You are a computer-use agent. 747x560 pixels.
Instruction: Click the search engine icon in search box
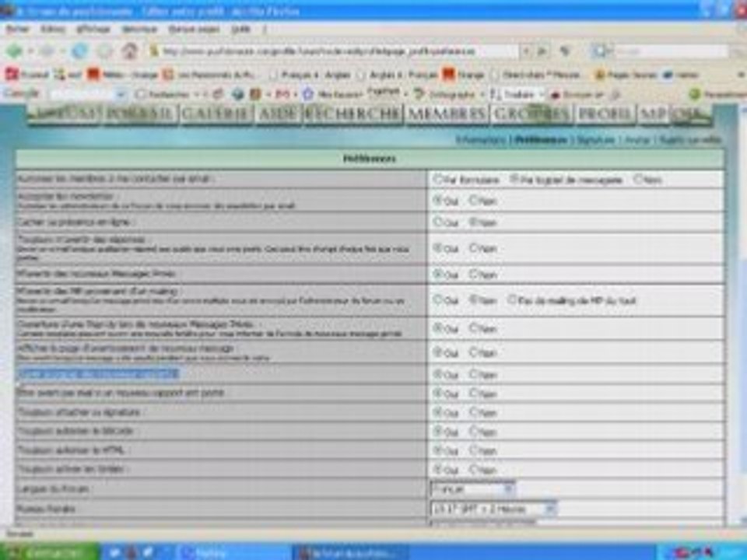pyautogui.click(x=599, y=51)
